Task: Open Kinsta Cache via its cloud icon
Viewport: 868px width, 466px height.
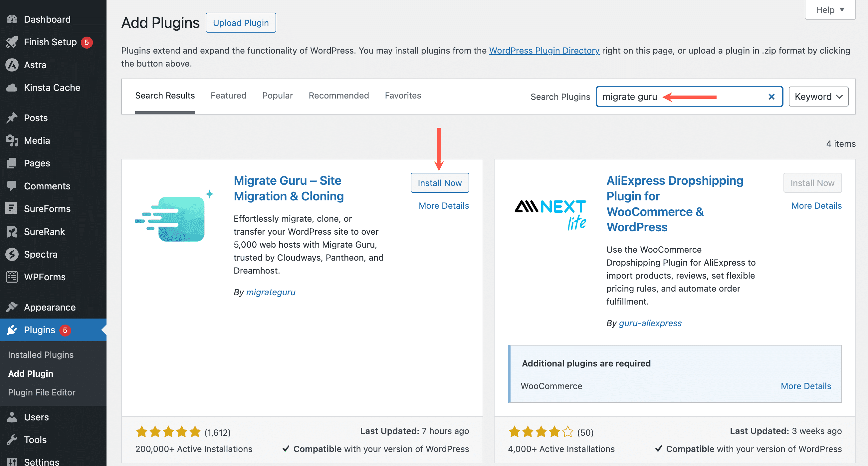Action: (x=12, y=88)
